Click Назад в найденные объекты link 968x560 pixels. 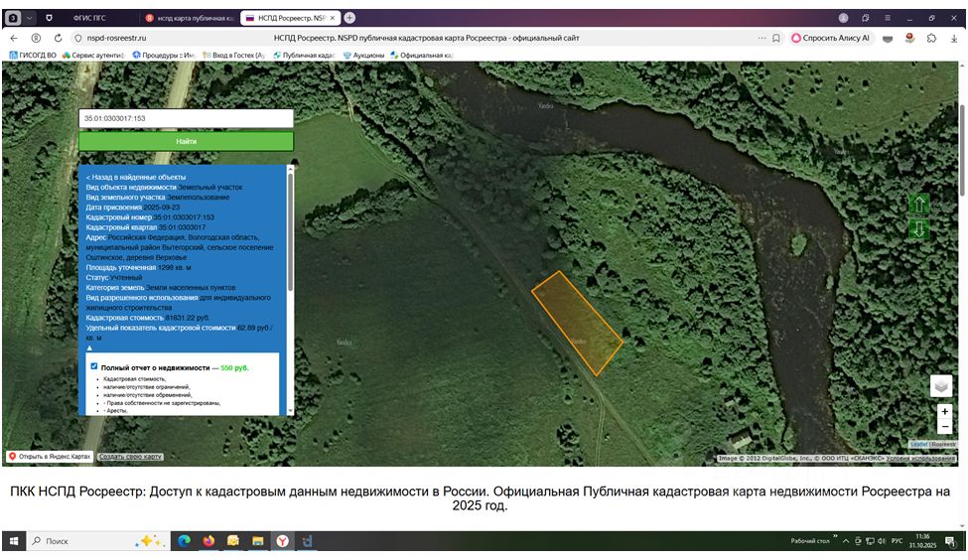[x=136, y=177]
